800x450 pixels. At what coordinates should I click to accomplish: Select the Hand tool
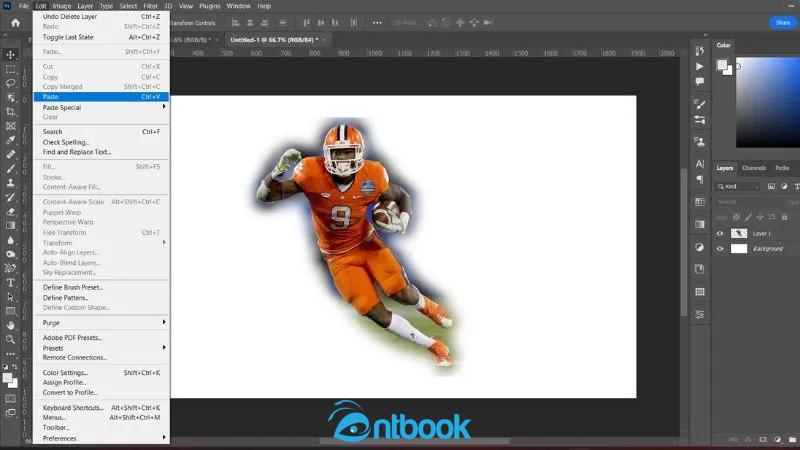[11, 325]
